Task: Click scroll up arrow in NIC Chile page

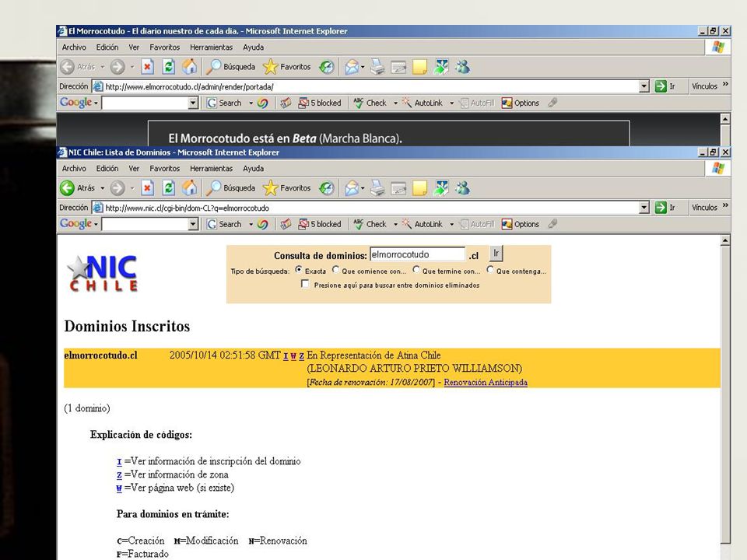Action: (x=725, y=240)
